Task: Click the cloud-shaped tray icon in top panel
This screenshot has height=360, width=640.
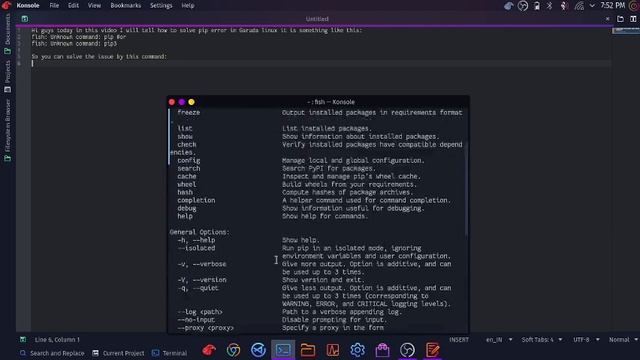Action: click(509, 6)
